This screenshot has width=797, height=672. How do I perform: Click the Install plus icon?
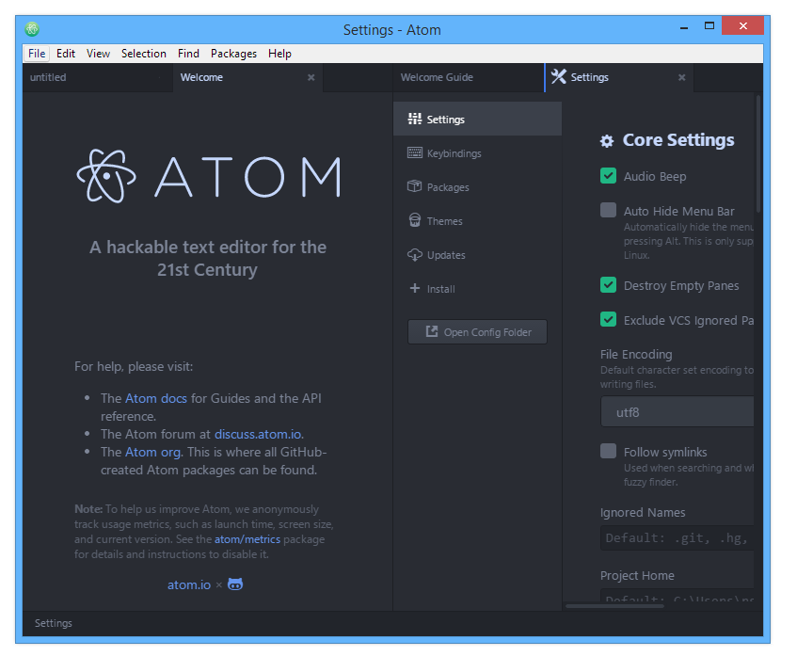click(x=414, y=288)
